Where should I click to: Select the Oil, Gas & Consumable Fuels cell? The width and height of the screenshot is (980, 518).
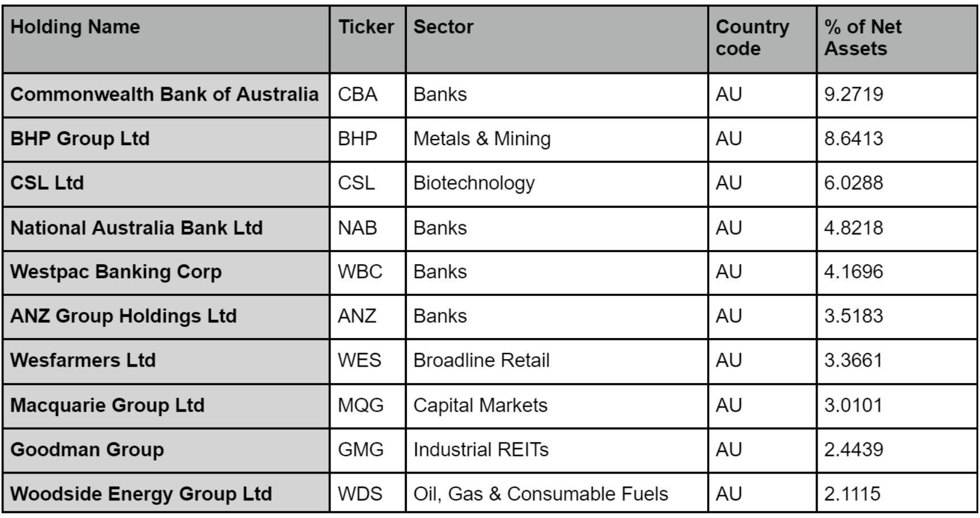click(x=557, y=493)
